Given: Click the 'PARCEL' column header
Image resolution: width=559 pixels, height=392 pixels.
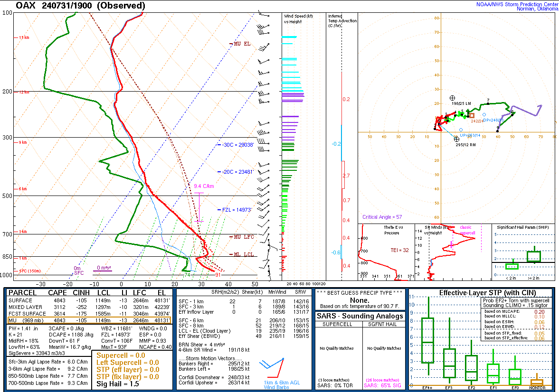Looking at the screenshot, I should point(22,293).
